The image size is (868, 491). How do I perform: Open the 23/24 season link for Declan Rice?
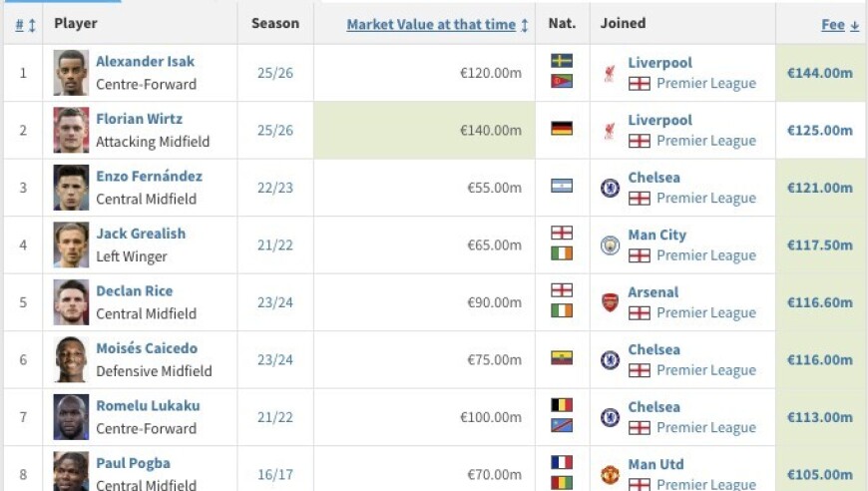(x=275, y=302)
